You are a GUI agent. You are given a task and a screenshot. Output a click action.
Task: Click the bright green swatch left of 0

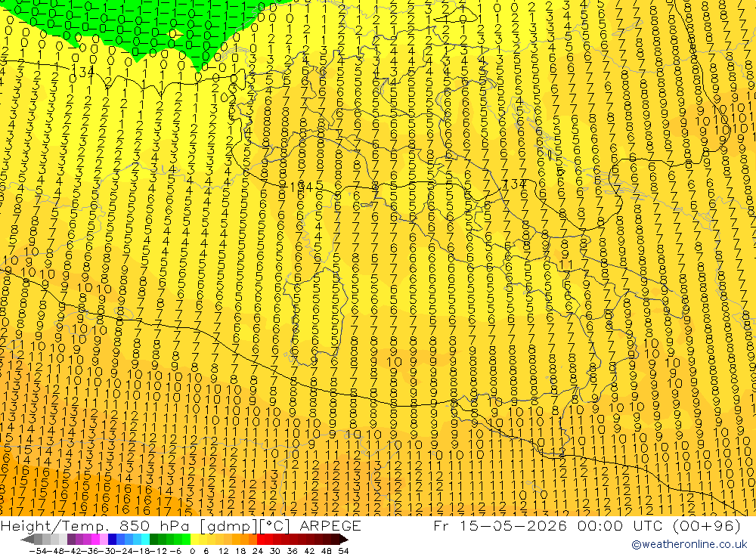click(186, 539)
